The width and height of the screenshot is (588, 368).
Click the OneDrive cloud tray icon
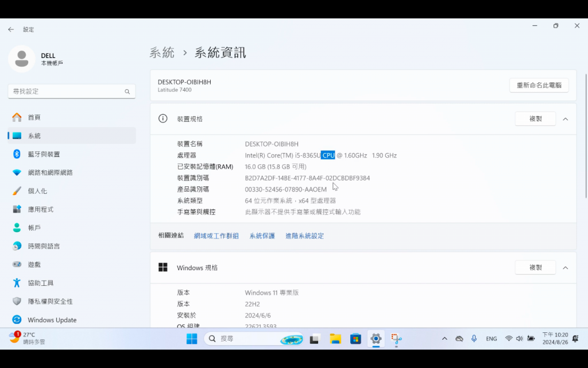tap(459, 338)
